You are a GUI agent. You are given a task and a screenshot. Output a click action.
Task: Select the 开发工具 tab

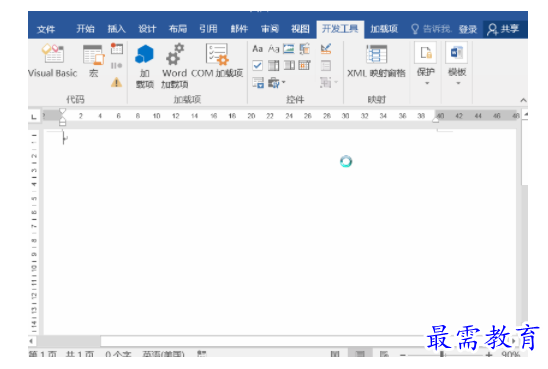(x=340, y=29)
